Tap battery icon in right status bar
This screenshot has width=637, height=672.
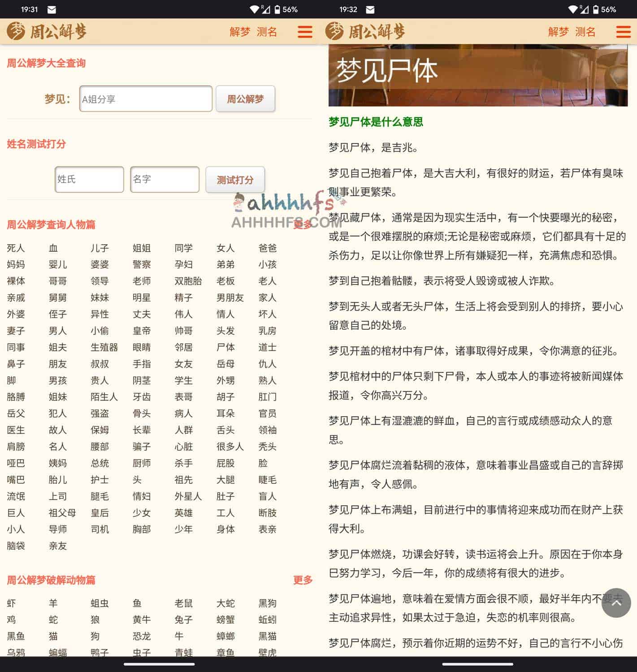point(595,9)
